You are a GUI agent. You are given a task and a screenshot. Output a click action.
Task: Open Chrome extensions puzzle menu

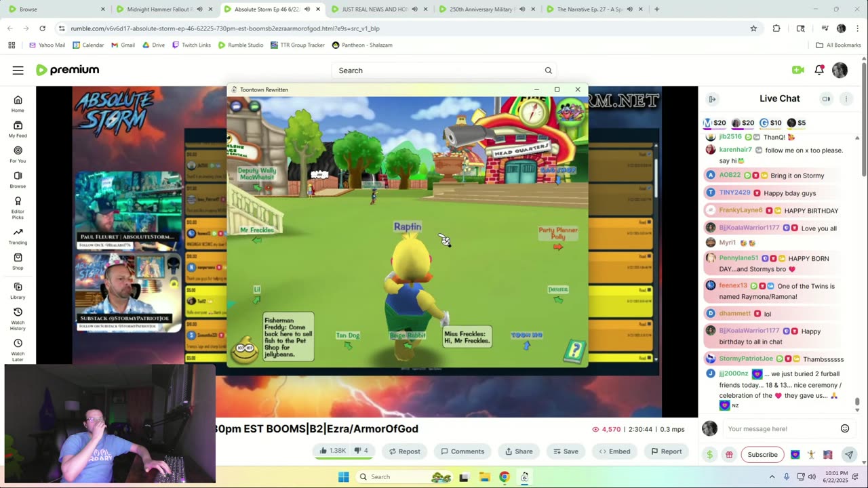click(776, 28)
